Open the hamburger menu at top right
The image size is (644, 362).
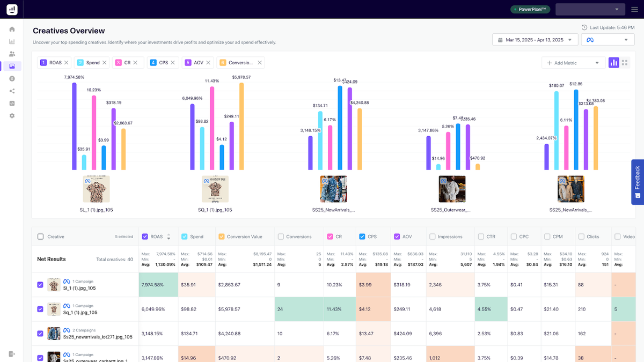pos(634,9)
